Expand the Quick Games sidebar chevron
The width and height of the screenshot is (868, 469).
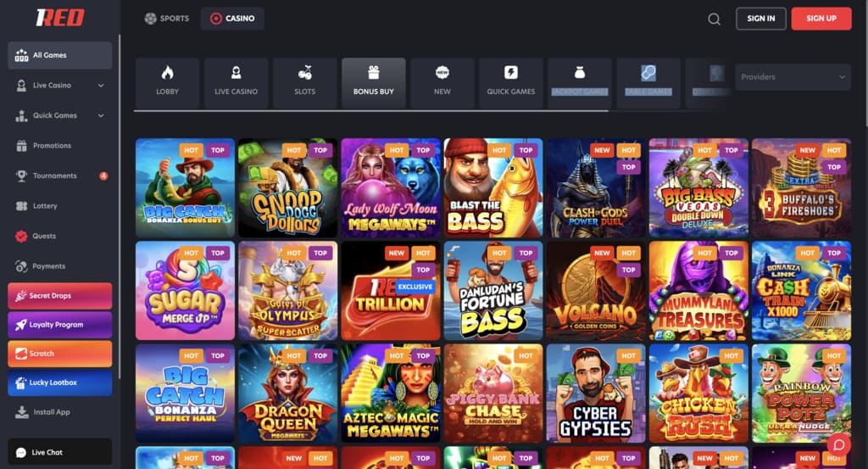[x=101, y=115]
